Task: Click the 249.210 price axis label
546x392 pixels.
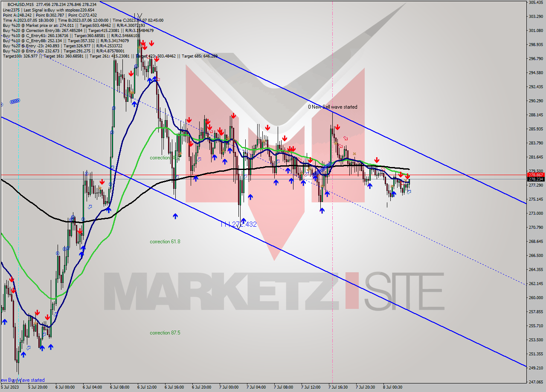Action: (536, 368)
